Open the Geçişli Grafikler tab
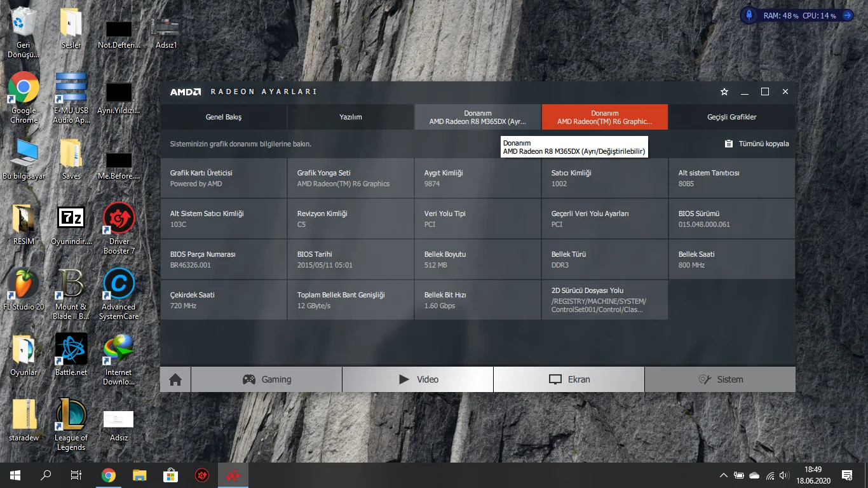The height and width of the screenshot is (488, 868). tap(732, 117)
